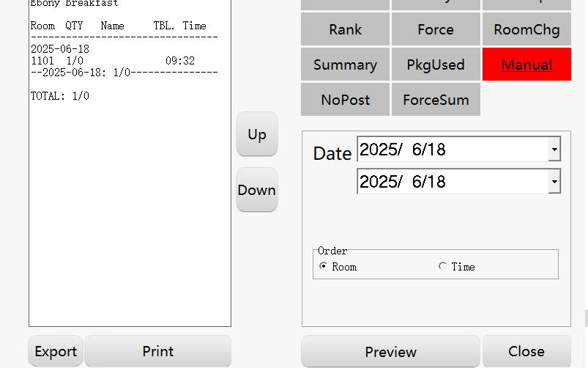Close the report dialog
Viewport: 588px width, 368px height.
526,351
